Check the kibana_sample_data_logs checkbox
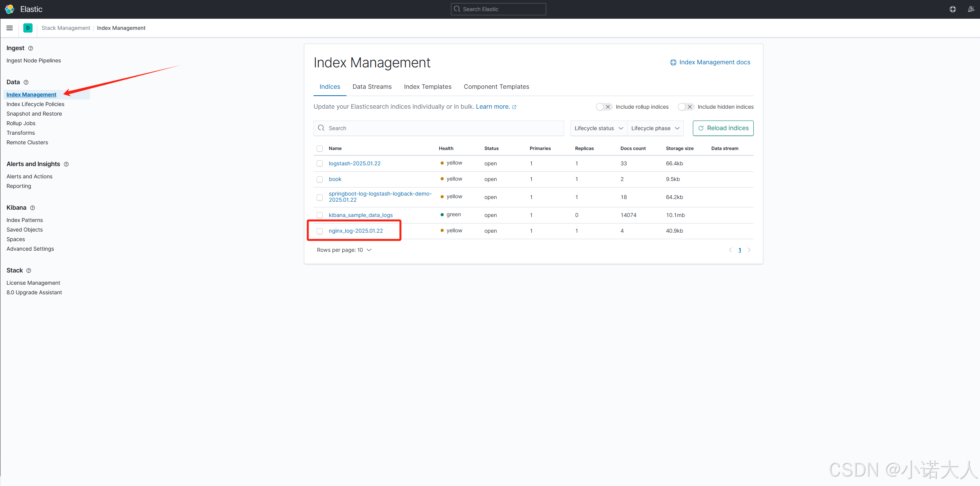Screen dimensions: 980x486 point(320,215)
